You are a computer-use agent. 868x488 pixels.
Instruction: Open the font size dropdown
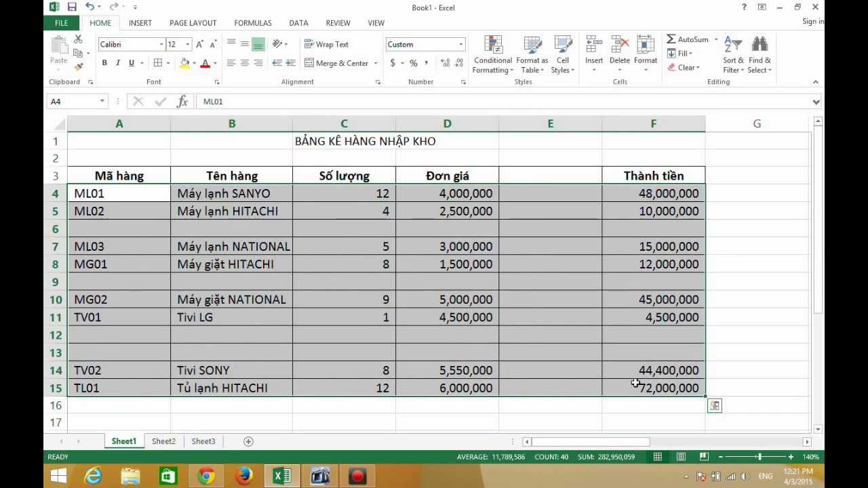coord(187,44)
